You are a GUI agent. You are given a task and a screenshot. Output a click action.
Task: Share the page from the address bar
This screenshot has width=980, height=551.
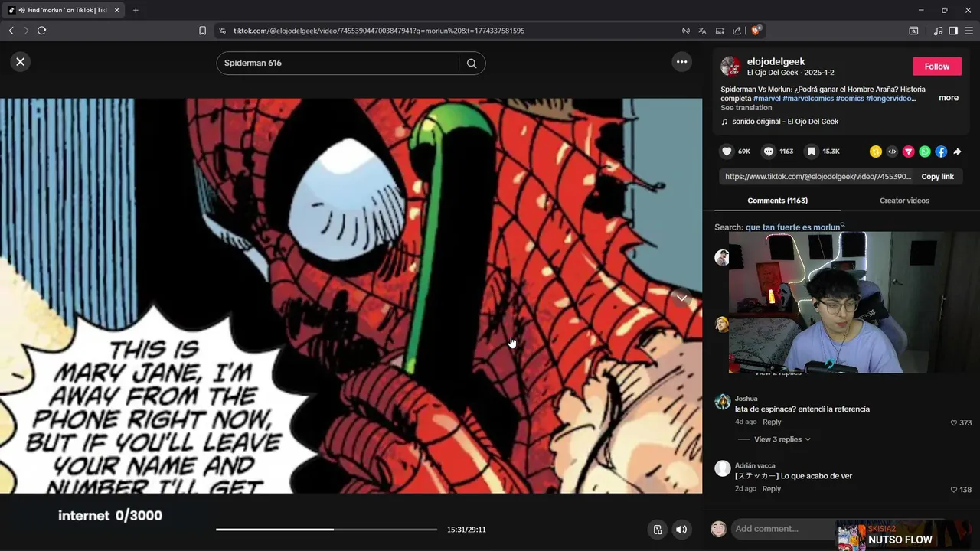[737, 31]
